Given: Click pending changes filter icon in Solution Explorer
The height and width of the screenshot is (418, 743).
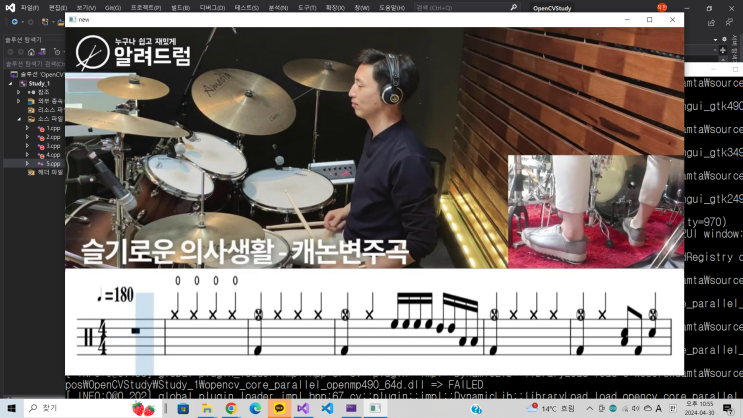Looking at the screenshot, I should [57, 52].
